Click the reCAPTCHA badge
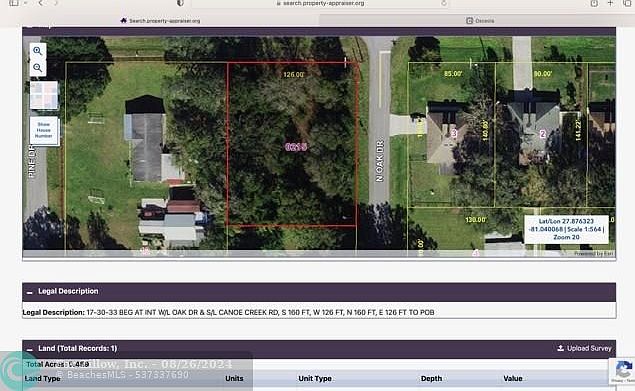635x391 pixels. click(x=622, y=371)
